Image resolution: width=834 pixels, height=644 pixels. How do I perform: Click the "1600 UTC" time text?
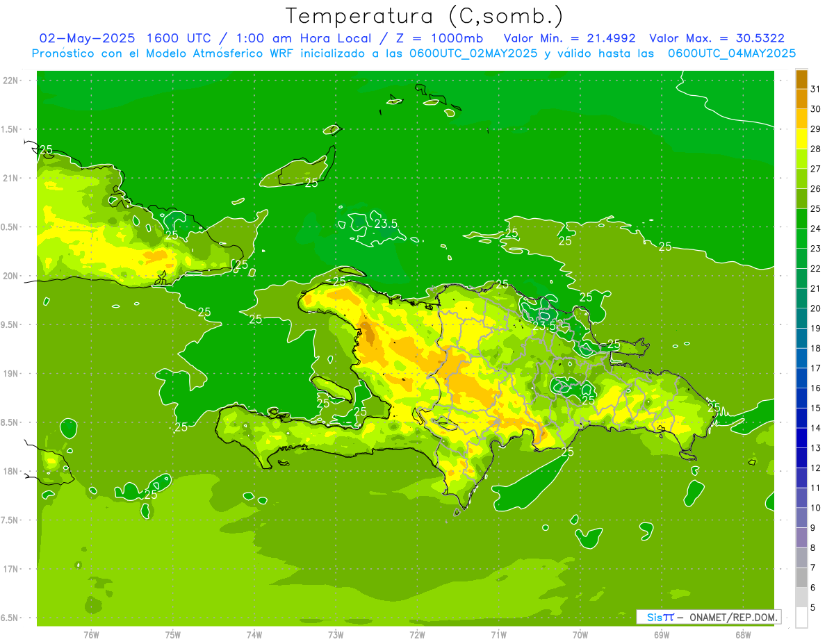177,38
